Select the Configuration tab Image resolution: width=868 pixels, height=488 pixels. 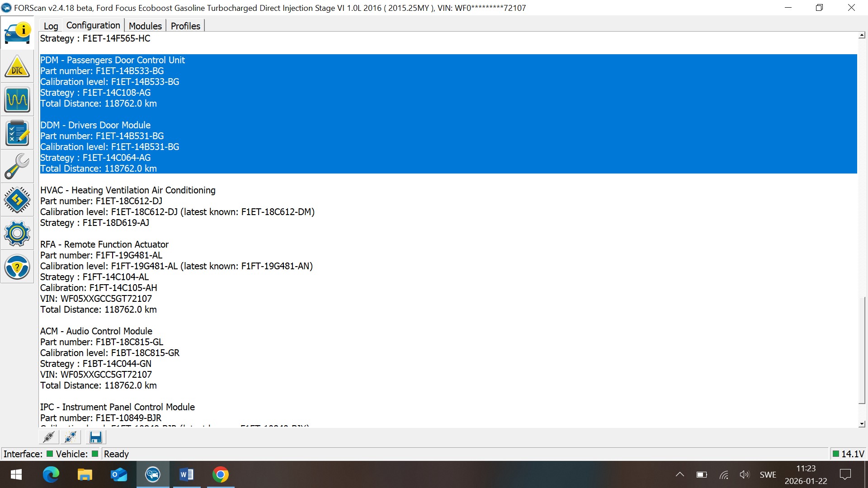coord(93,25)
